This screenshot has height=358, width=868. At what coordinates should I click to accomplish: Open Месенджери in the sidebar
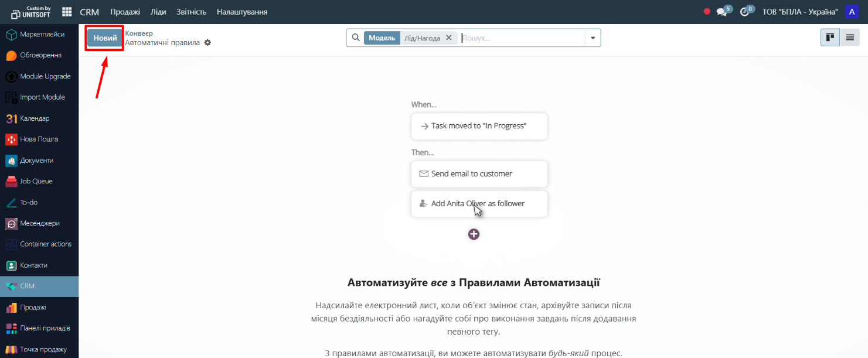click(x=39, y=223)
